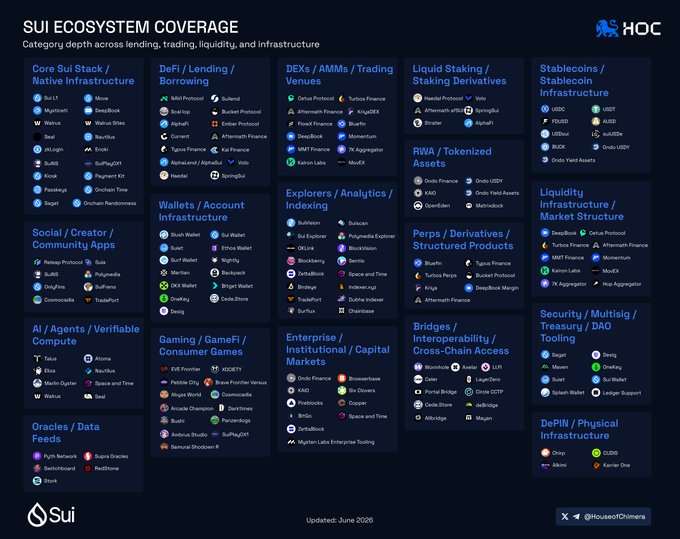Viewport: 680px width, 539px height.
Task: Open the @HouseofChimera handle
Action: [615, 516]
